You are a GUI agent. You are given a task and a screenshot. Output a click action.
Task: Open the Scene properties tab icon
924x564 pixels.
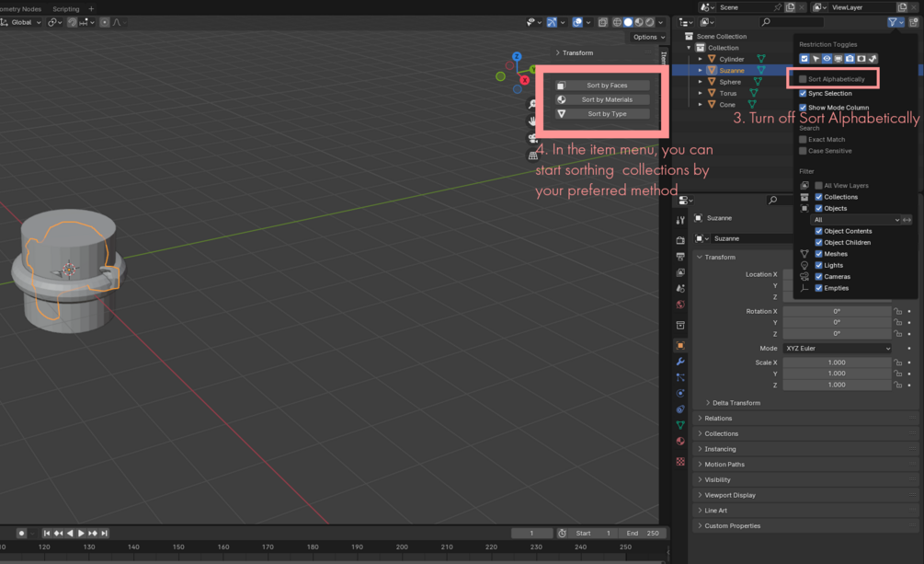(x=680, y=289)
